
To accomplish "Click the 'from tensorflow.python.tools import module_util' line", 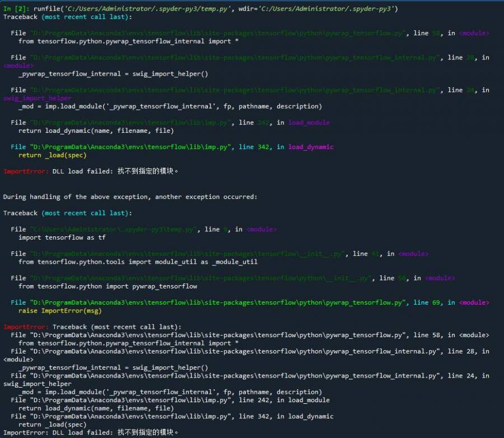I will pos(138,262).
